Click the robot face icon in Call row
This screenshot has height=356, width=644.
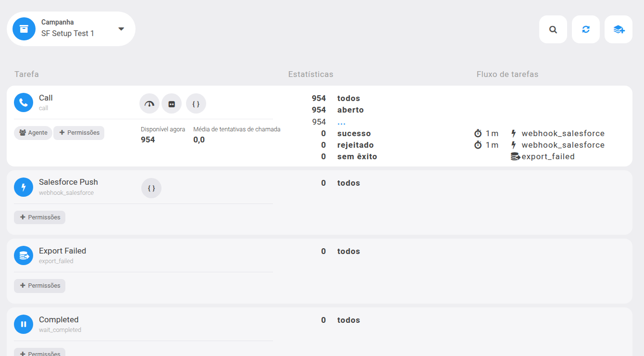click(x=172, y=103)
